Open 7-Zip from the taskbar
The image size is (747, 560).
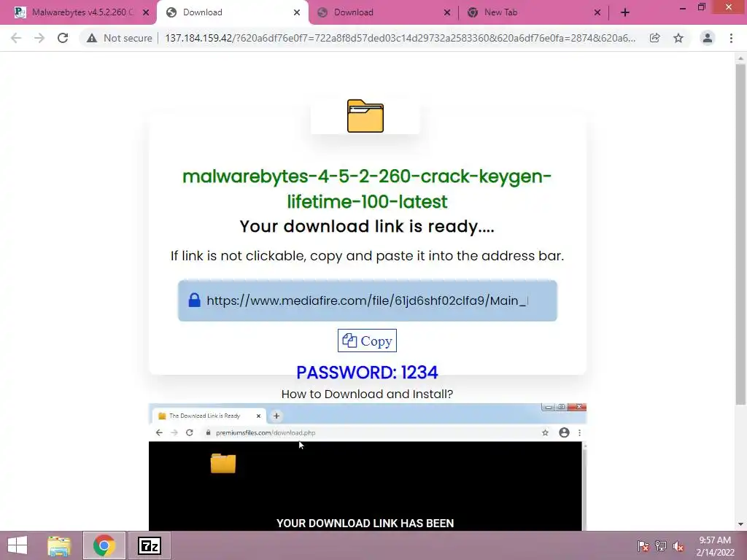point(149,545)
